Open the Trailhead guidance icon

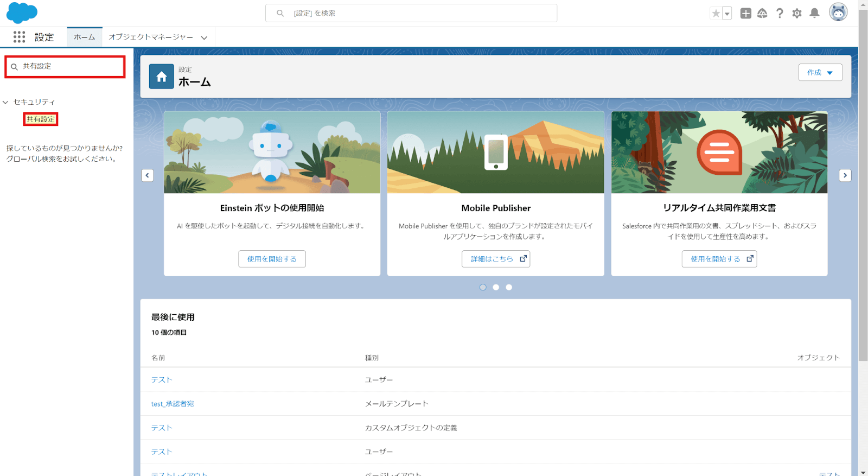762,14
